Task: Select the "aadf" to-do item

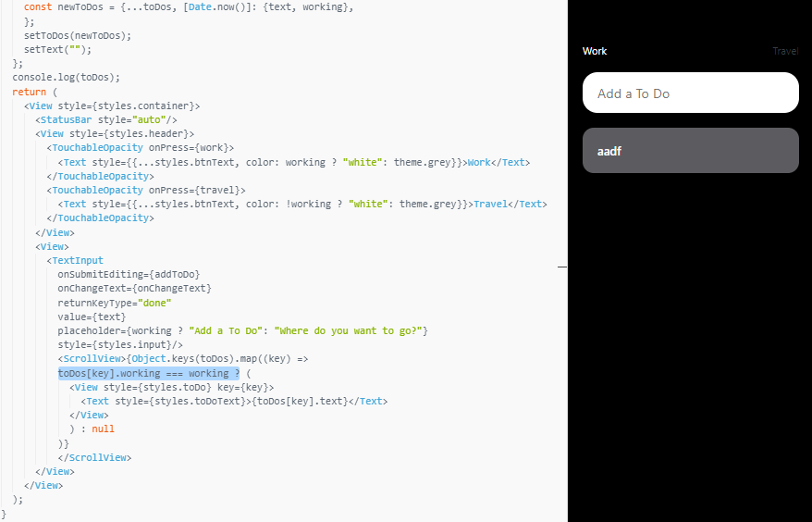Action: [x=690, y=150]
